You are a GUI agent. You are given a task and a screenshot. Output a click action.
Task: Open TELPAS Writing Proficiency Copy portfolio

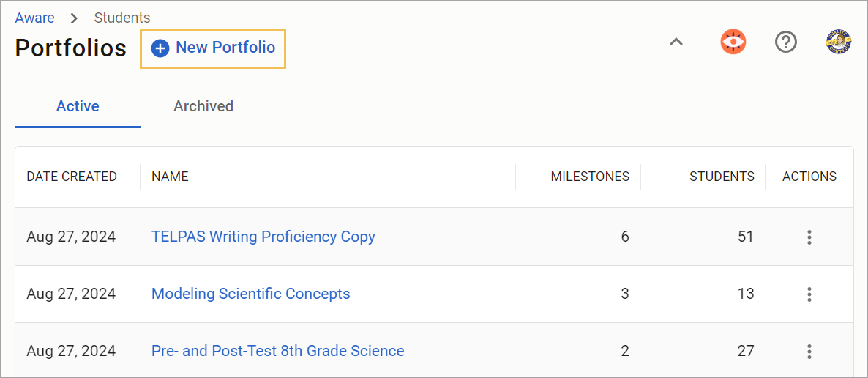tap(263, 237)
